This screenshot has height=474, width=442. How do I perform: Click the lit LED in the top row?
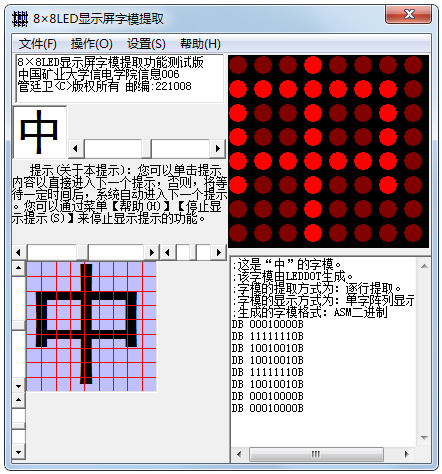tap(313, 65)
